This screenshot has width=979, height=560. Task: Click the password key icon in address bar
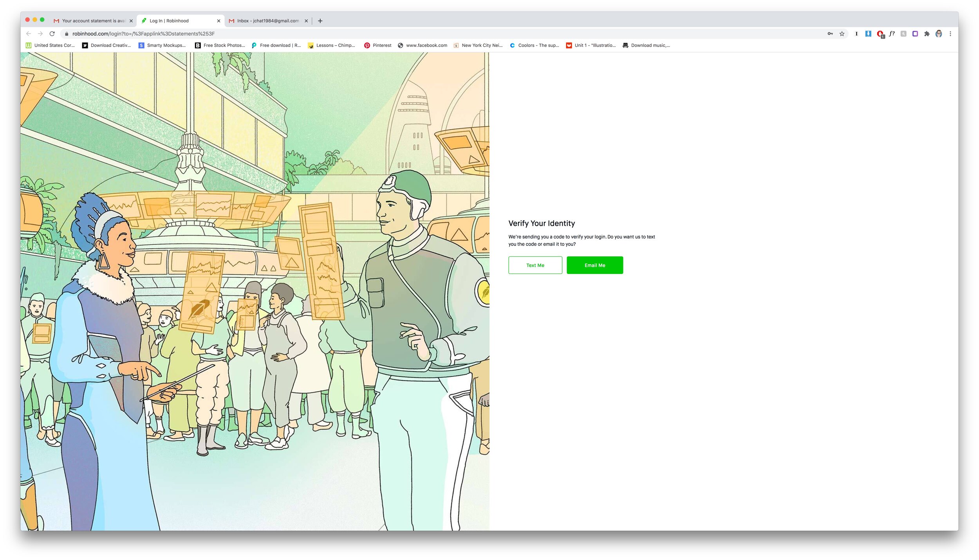pyautogui.click(x=830, y=34)
